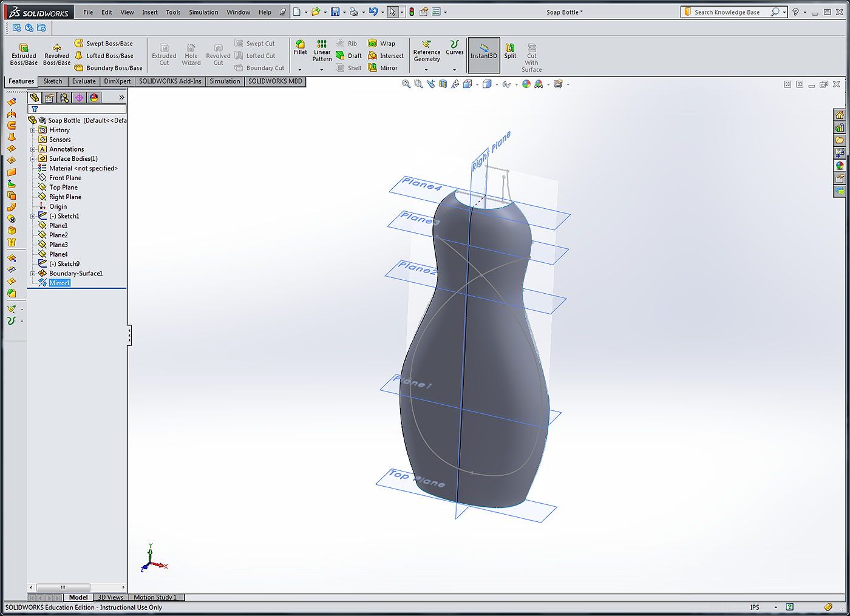
Task: Expand the Surface Bodies(1) folder
Action: (x=33, y=159)
